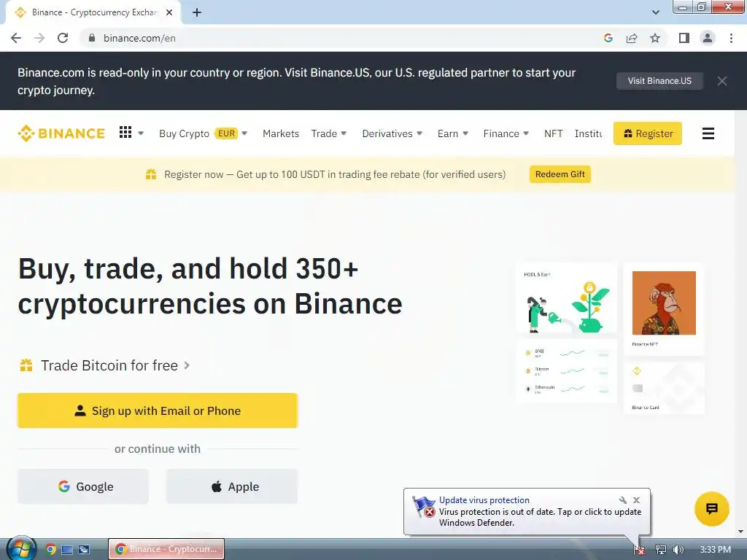Continue with Google sign-in
The height and width of the screenshot is (560, 747).
pos(83,486)
